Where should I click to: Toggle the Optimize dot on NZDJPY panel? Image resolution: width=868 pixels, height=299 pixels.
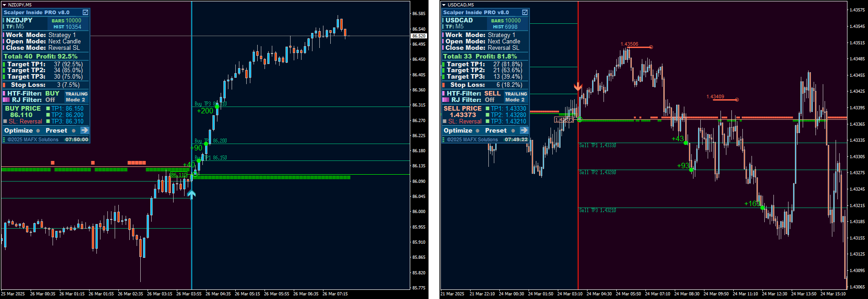point(38,131)
